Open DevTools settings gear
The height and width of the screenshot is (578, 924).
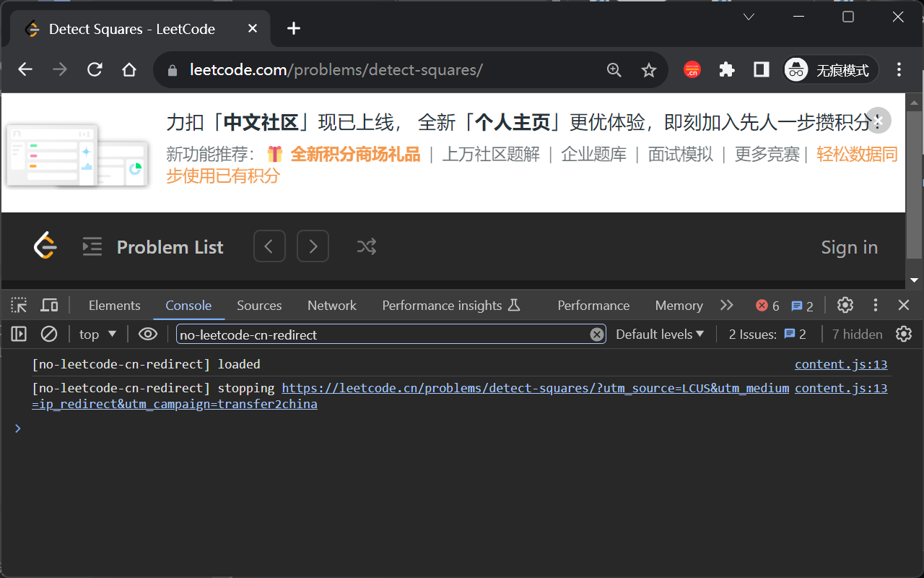click(845, 305)
